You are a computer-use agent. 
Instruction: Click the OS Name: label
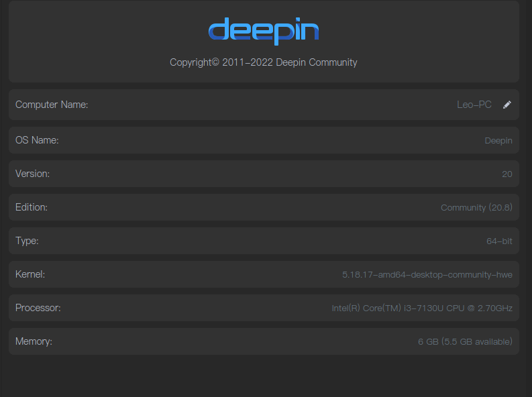click(x=37, y=140)
